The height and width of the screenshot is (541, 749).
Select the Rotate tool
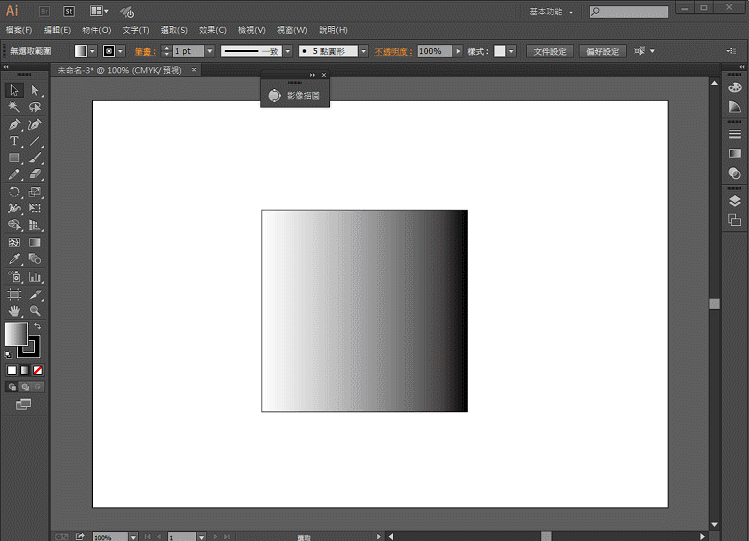point(14,192)
